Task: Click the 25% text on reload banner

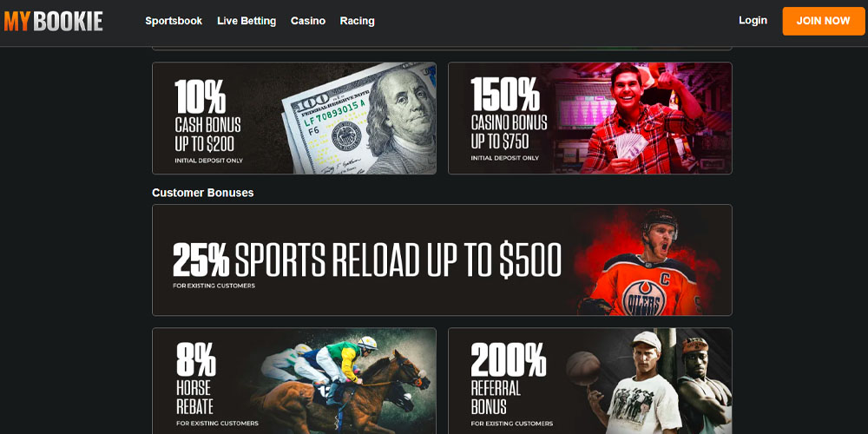Action: 201,260
